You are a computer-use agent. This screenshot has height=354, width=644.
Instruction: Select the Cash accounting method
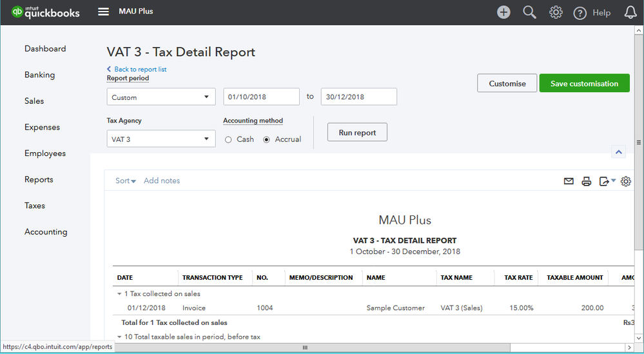click(x=228, y=140)
